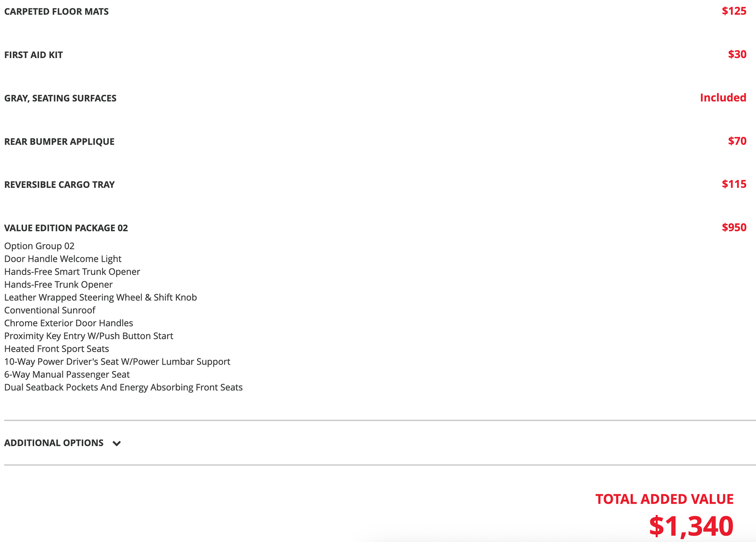
Task: Click the $70 bumper applique price
Action: click(x=737, y=141)
